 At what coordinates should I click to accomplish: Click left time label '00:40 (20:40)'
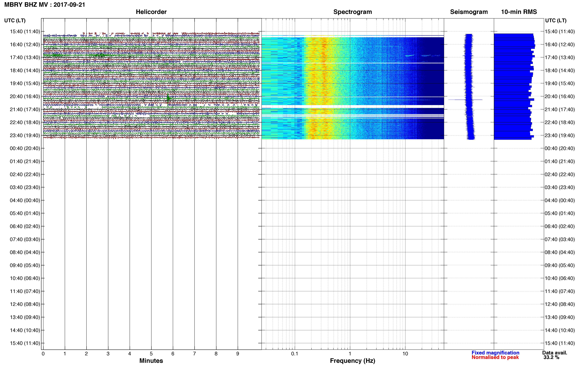(25, 148)
